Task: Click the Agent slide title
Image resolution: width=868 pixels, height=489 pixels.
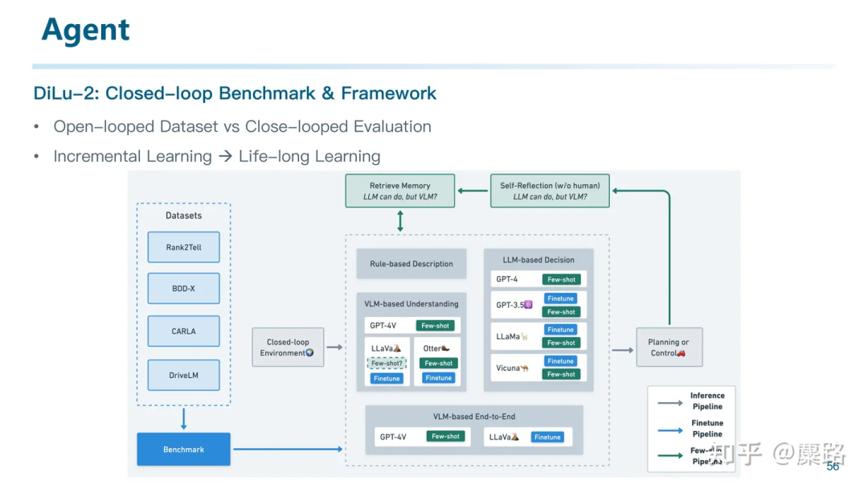Action: tap(86, 29)
